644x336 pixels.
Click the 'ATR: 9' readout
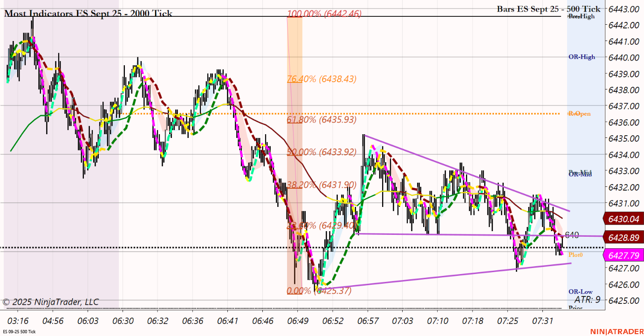pyautogui.click(x=587, y=300)
